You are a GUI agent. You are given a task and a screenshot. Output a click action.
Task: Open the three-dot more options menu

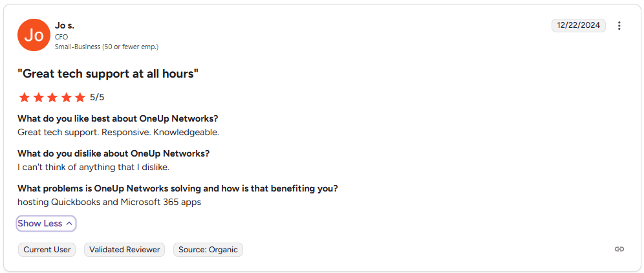(x=619, y=26)
